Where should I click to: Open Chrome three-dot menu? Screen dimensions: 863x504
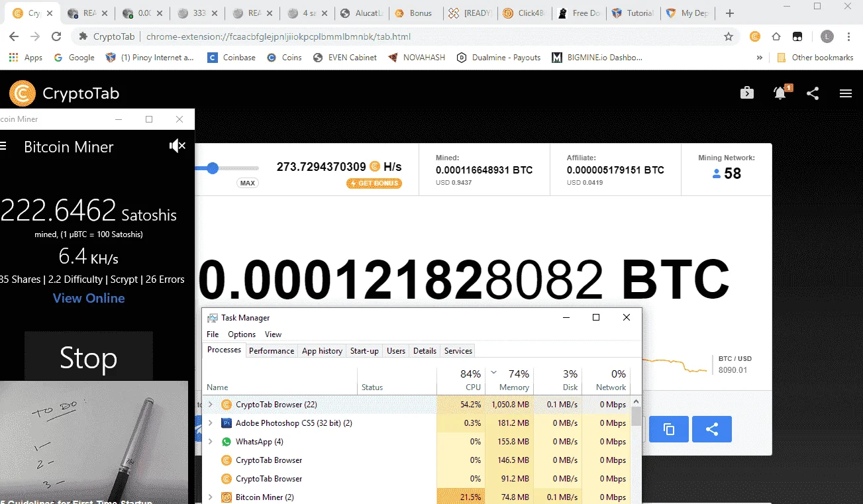pyautogui.click(x=849, y=36)
